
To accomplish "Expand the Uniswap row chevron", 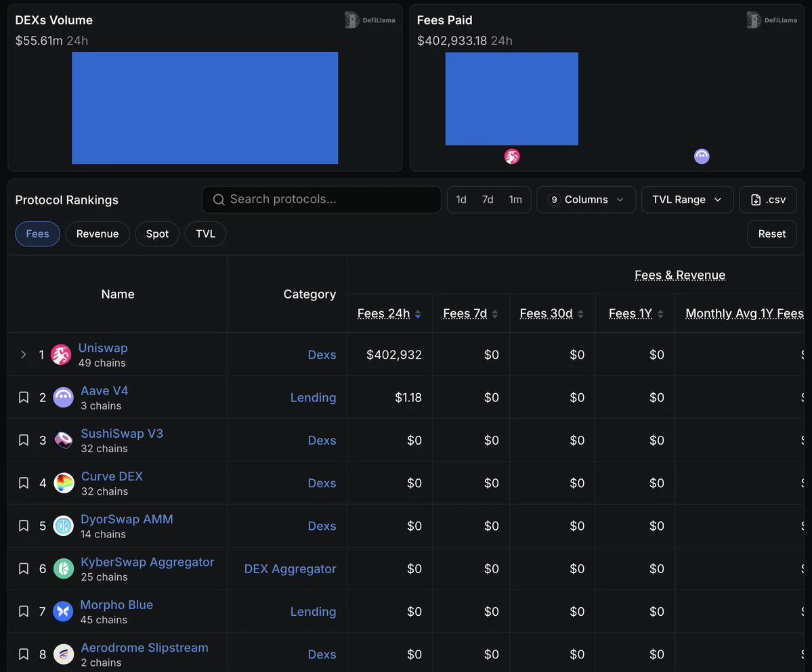I will pos(23,355).
